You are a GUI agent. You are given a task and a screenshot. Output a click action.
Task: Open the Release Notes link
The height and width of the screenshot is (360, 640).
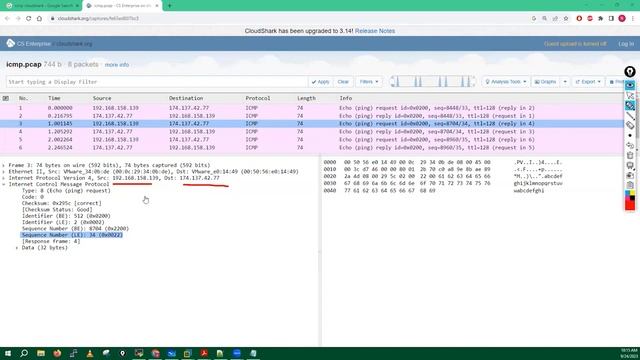[x=375, y=31]
